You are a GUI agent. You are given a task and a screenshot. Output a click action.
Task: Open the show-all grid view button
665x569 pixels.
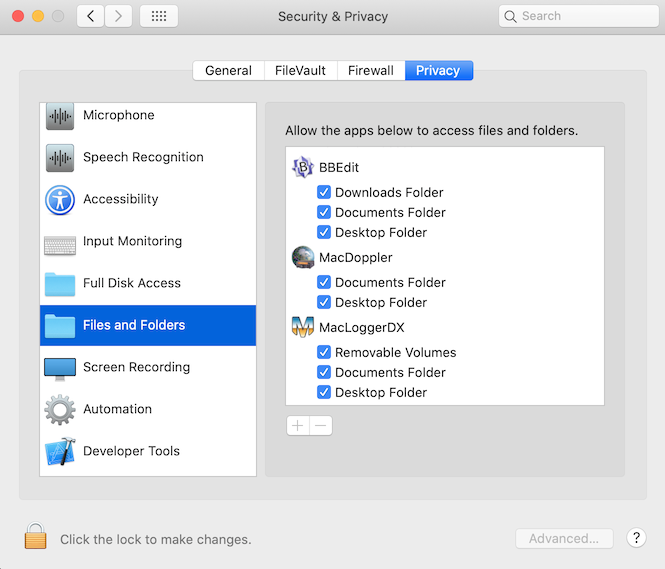click(x=159, y=16)
